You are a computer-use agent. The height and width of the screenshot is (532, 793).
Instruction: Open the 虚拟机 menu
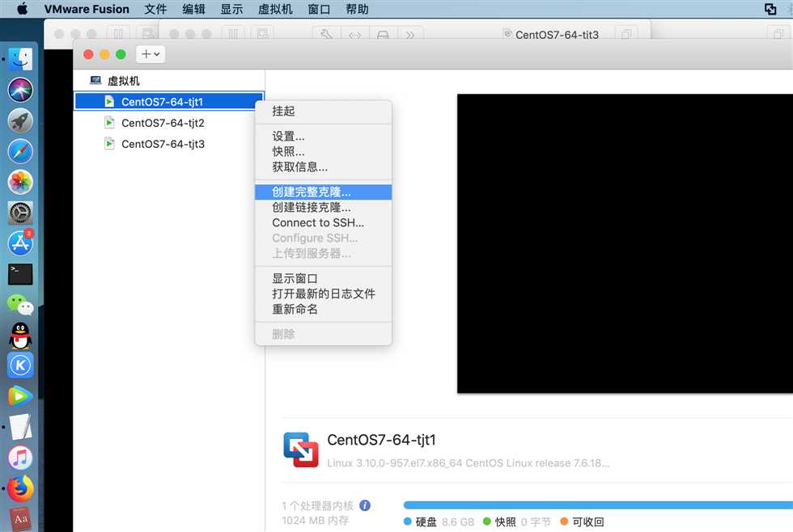275,9
